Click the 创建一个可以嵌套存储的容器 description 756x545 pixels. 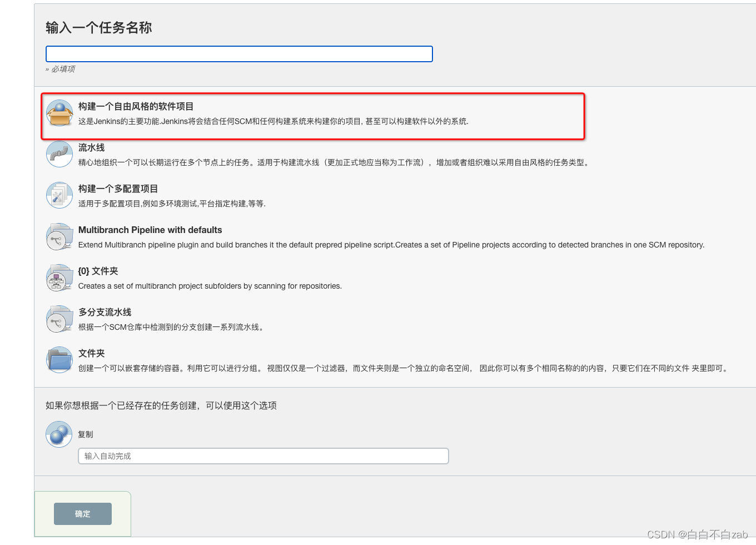click(404, 368)
